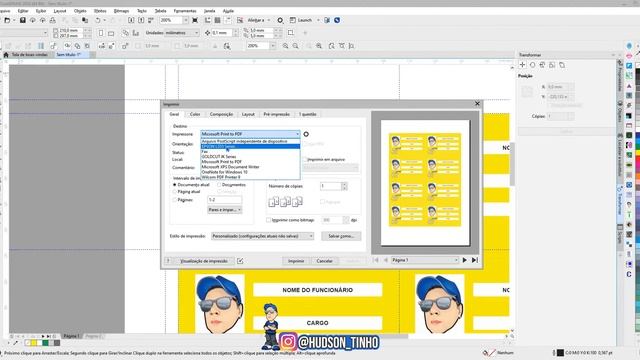Click Imprimir button
The height and width of the screenshot is (360, 640).
point(296,261)
